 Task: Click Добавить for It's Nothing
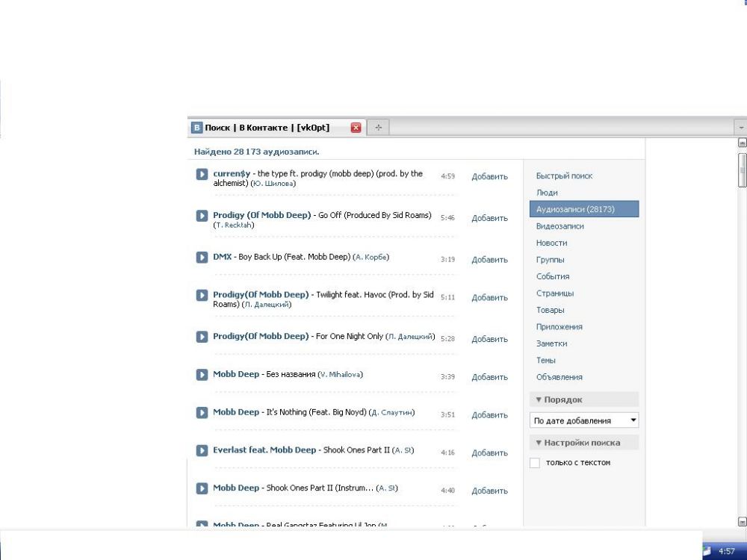[x=490, y=415]
